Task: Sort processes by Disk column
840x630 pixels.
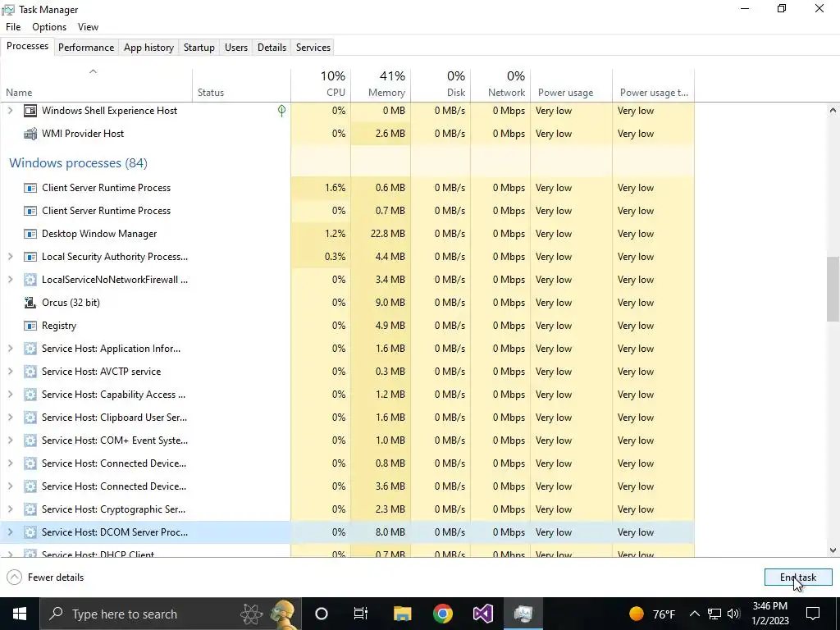Action: pyautogui.click(x=441, y=84)
